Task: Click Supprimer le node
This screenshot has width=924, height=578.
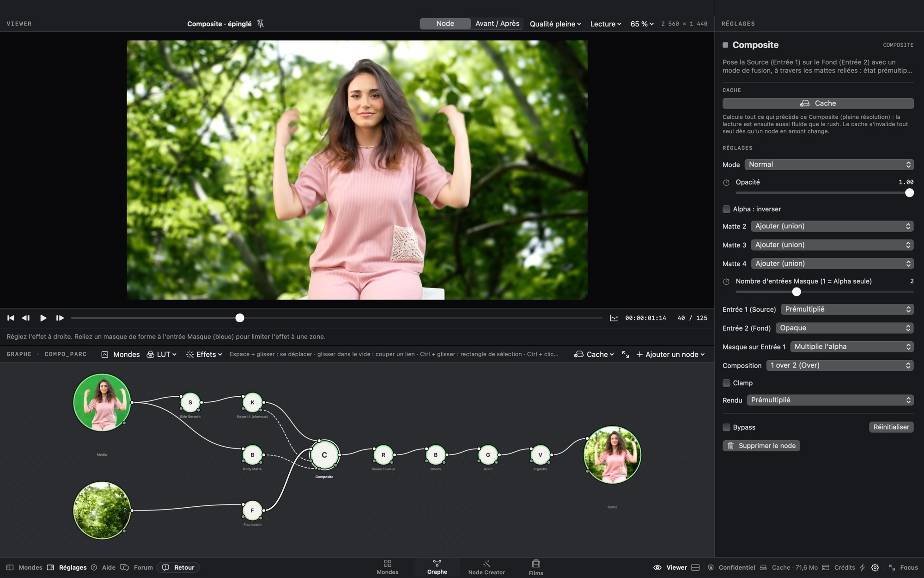Action: pyautogui.click(x=761, y=446)
